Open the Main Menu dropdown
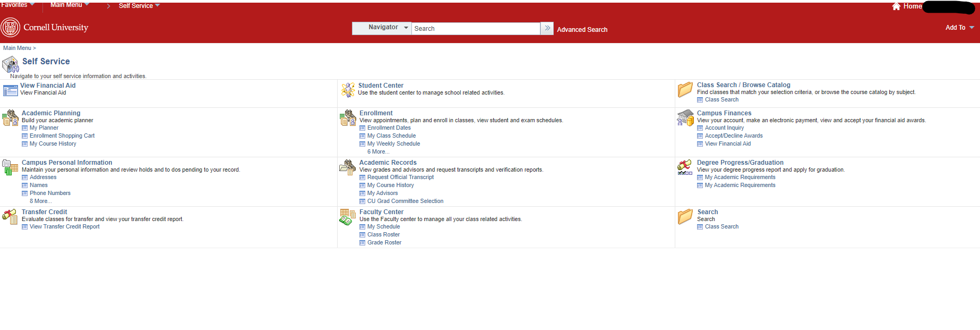 click(x=70, y=5)
